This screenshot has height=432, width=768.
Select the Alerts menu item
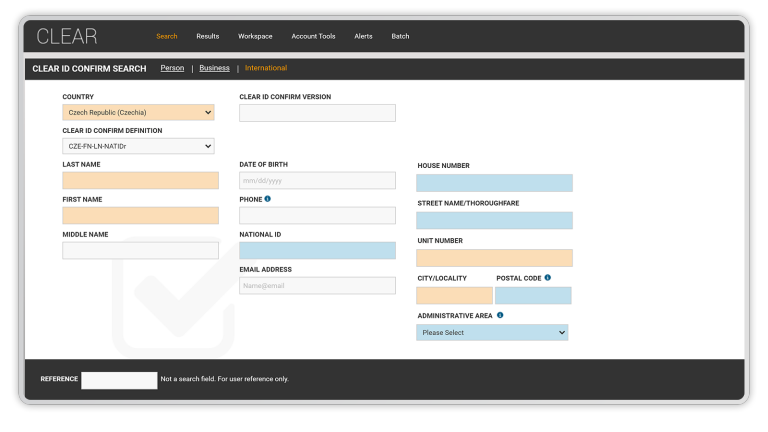(x=363, y=37)
